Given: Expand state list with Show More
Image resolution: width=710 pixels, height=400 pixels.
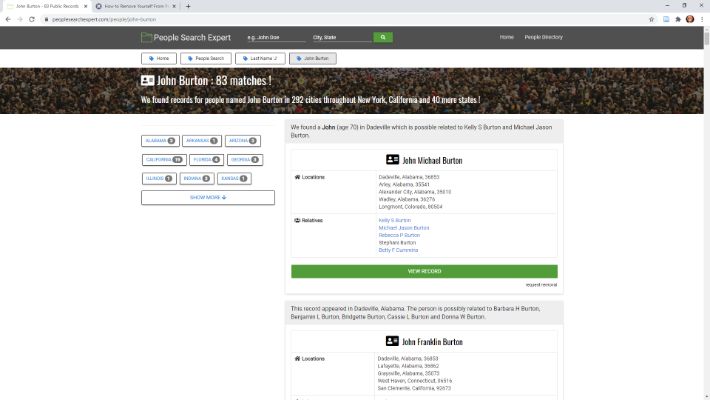Looking at the screenshot, I should [208, 198].
